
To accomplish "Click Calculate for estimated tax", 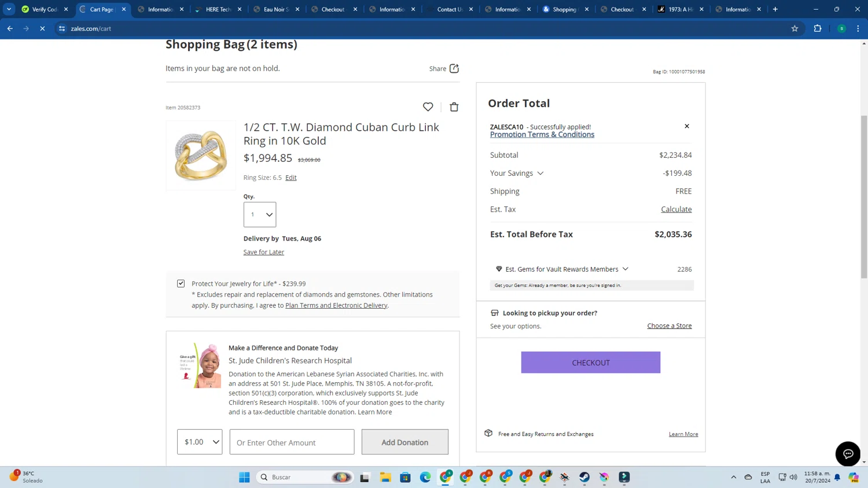I will [676, 209].
